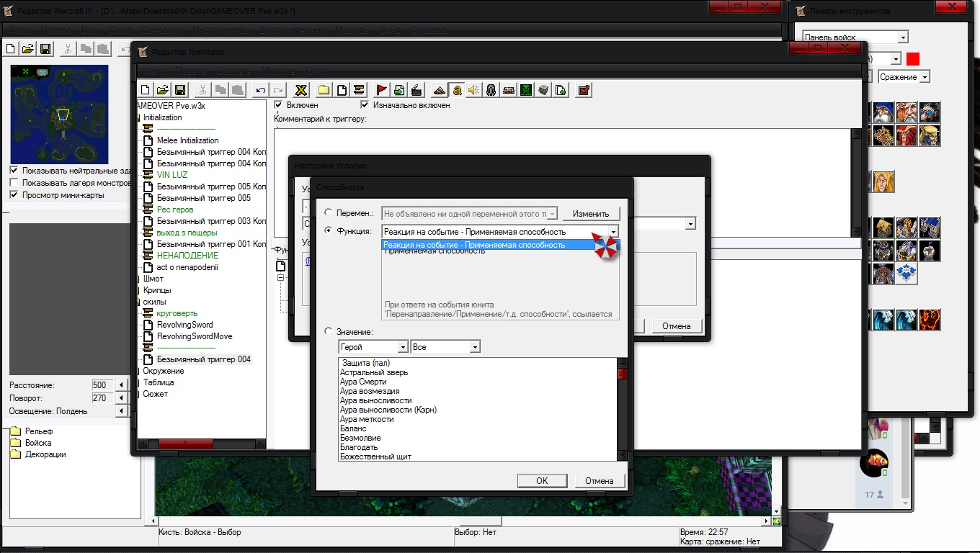Select the 'Значение' radio button
Screen dimensions: 980x553
329,332
